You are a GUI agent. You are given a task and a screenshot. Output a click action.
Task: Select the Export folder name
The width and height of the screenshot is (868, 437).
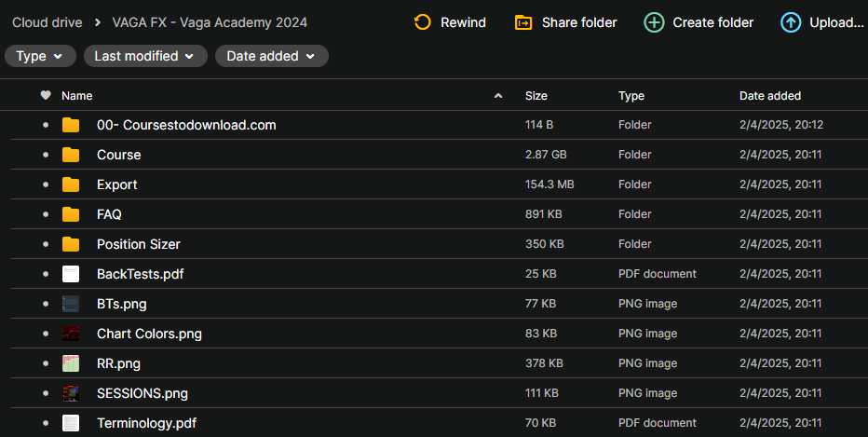[x=116, y=185]
